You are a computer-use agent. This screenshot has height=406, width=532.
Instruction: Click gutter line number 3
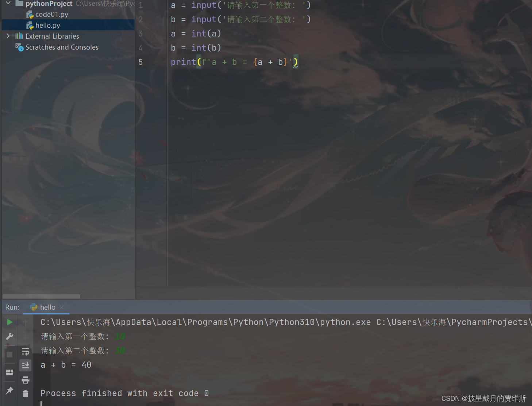[140, 34]
